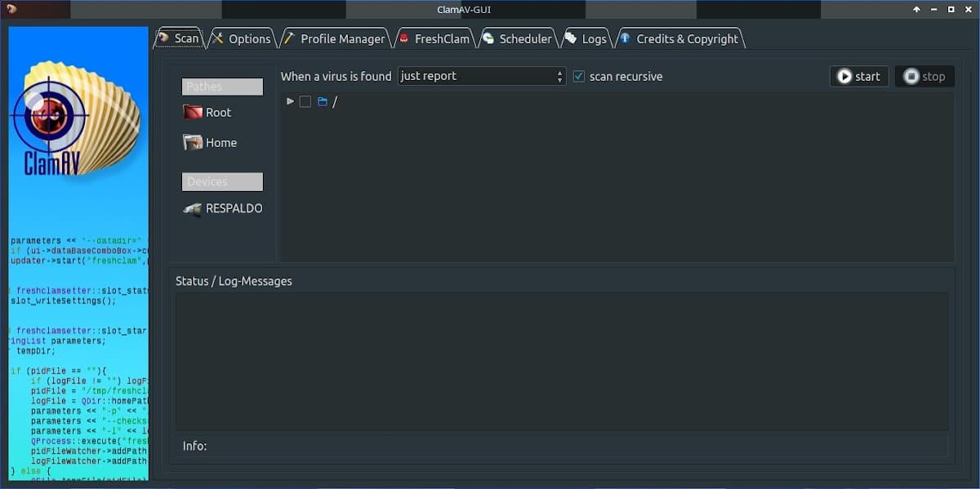Click inside the Status / Log-Messages area
980x489 pixels.
click(x=561, y=361)
